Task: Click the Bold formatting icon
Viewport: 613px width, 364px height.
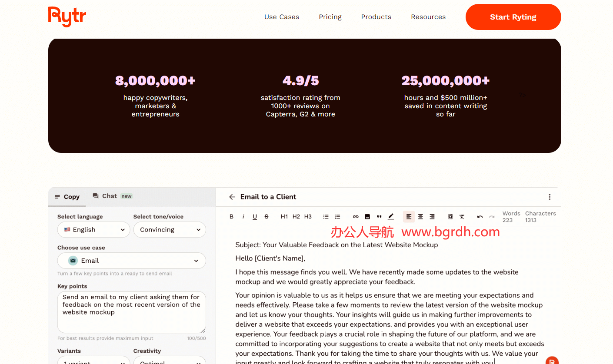Action: [231, 217]
